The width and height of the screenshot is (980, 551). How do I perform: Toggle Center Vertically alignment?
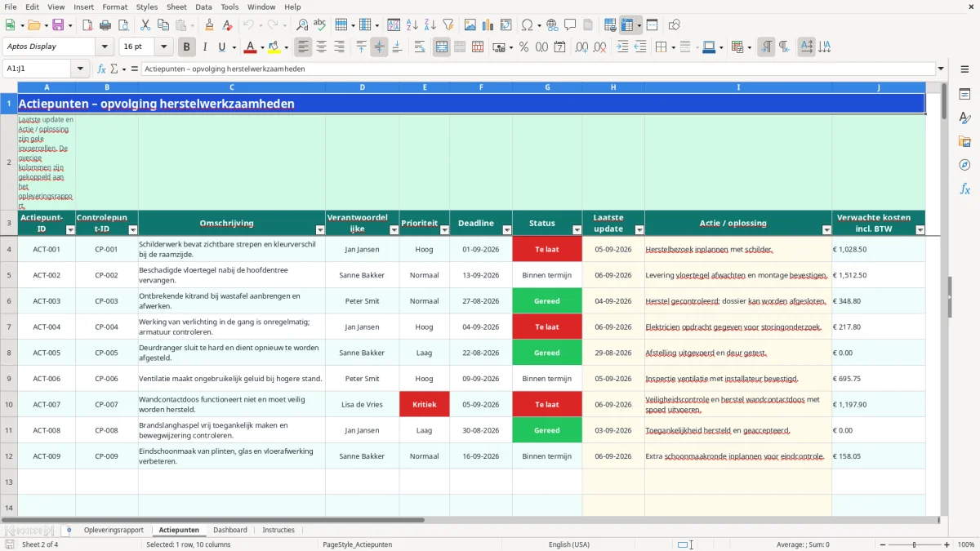click(379, 47)
